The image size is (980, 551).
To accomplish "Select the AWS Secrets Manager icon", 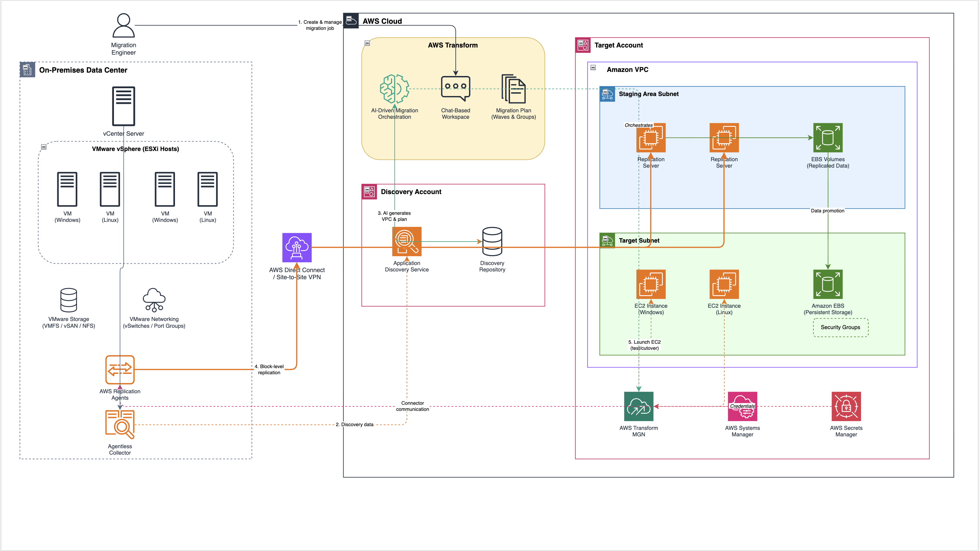I will [x=846, y=406].
